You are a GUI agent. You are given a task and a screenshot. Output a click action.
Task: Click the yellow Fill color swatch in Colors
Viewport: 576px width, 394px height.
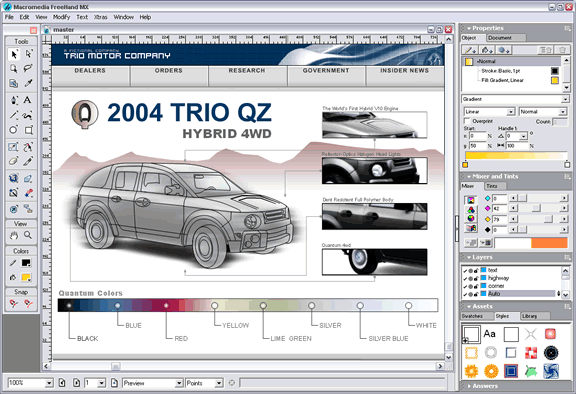(x=26, y=277)
